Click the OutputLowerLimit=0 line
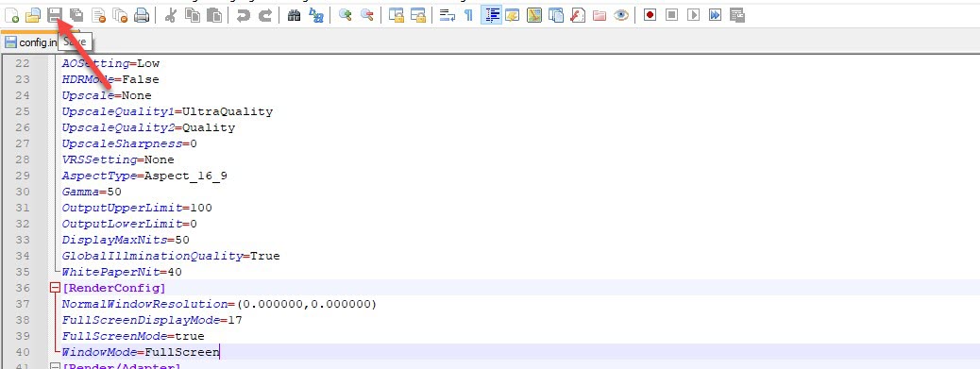The image size is (980, 369). coord(129,224)
